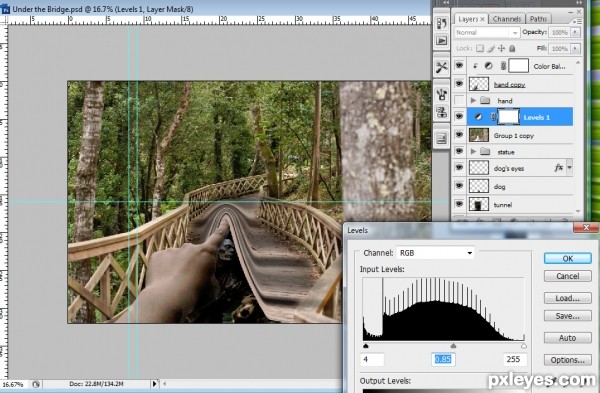Image resolution: width=600 pixels, height=393 pixels.
Task: Click the white input levels slider
Action: [523, 346]
